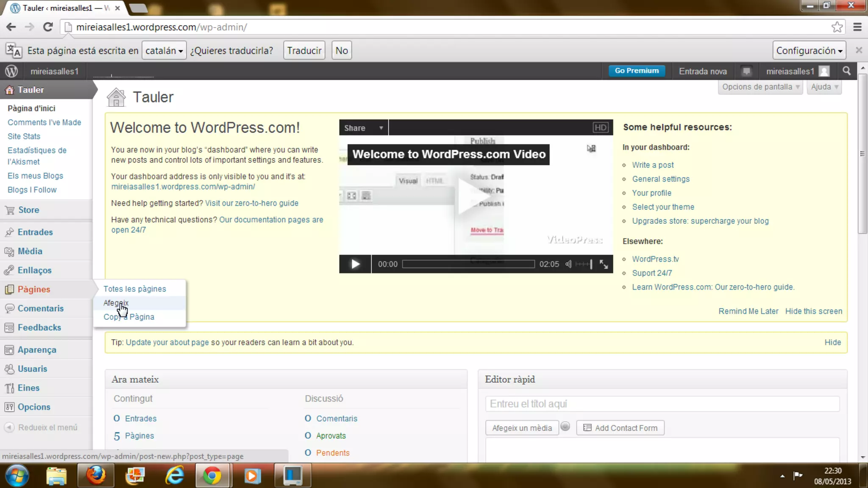868x488 pixels.
Task: Click the Hide this screen link
Action: [x=814, y=311]
